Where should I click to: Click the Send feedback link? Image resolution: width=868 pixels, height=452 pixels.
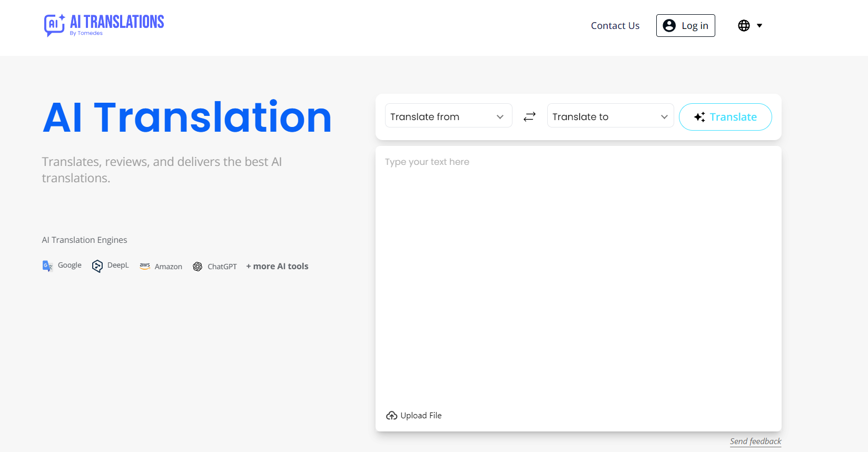coord(755,441)
